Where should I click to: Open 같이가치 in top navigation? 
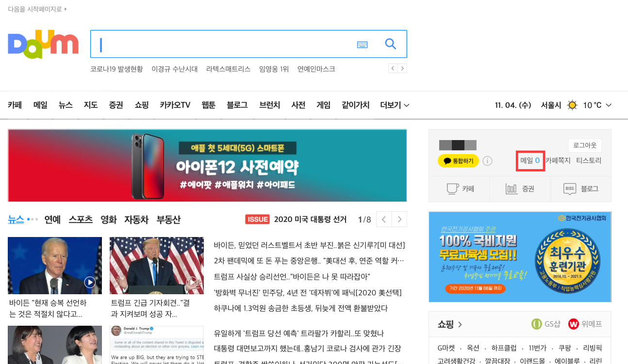tap(356, 105)
